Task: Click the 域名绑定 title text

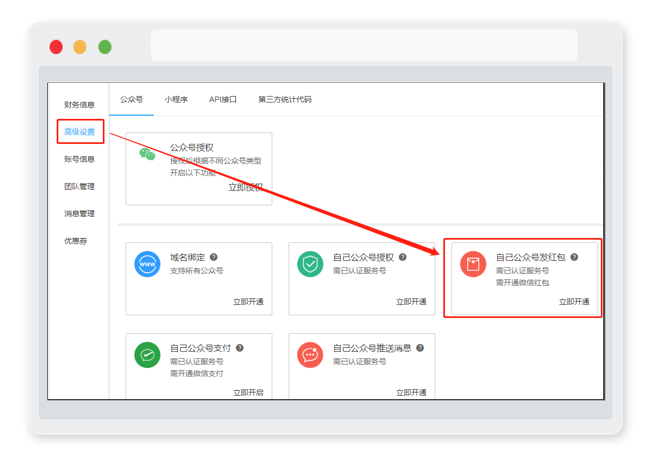Action: [187, 257]
